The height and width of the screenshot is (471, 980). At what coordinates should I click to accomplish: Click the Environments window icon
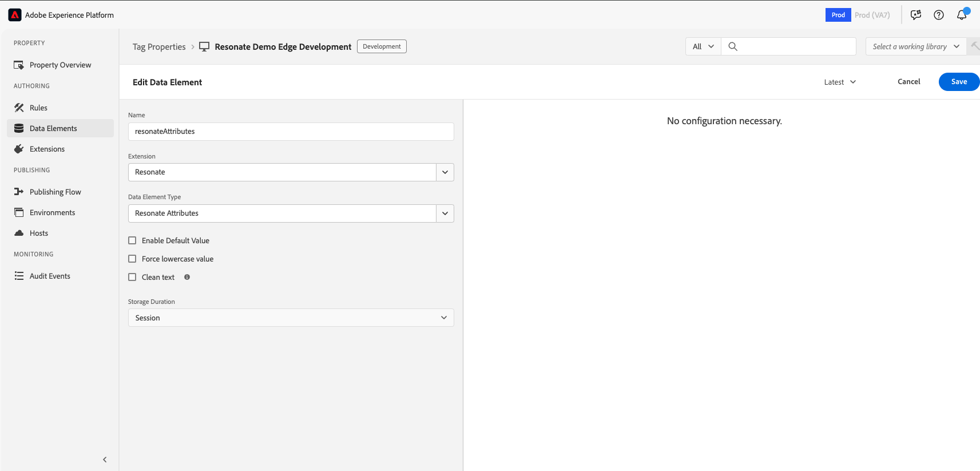pos(19,212)
